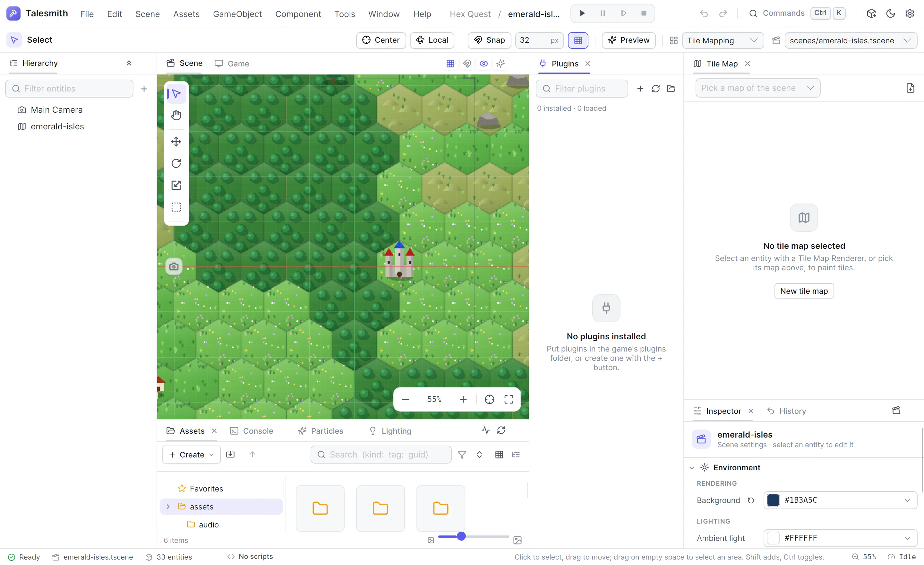Click the New tile map button
The image size is (924, 565).
coord(804,291)
